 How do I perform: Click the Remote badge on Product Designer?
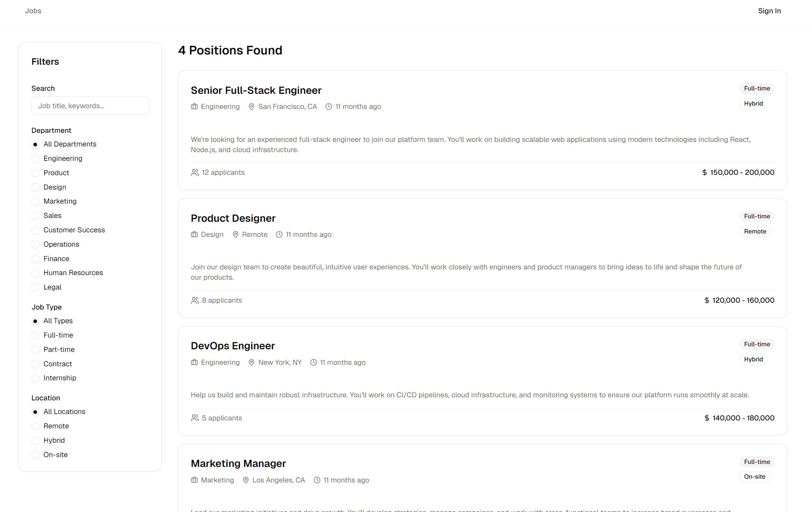[x=755, y=231]
